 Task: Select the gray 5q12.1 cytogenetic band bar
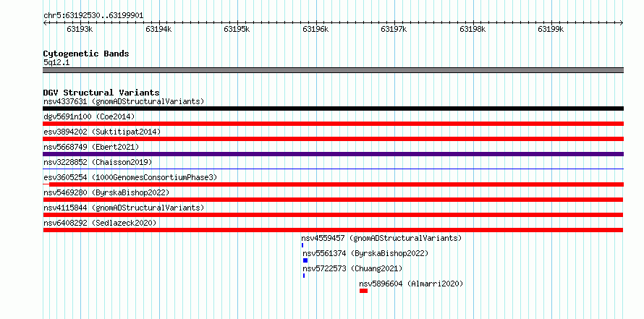pyautogui.click(x=333, y=70)
